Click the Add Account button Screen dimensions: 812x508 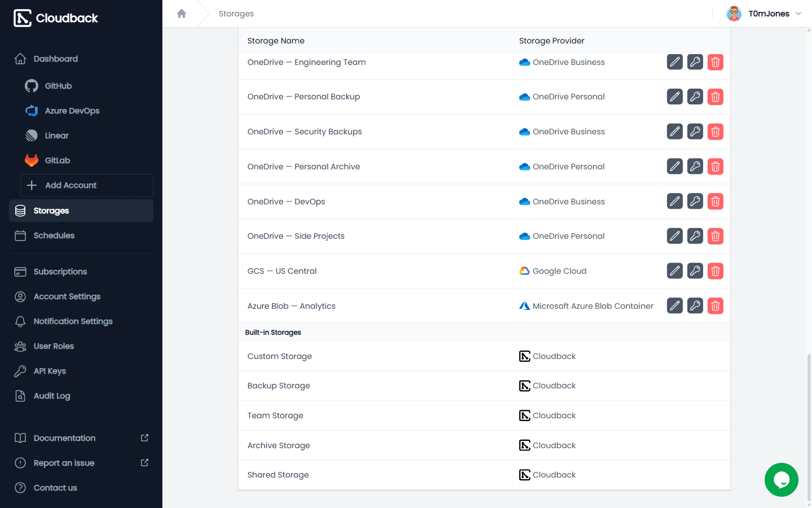pos(87,185)
